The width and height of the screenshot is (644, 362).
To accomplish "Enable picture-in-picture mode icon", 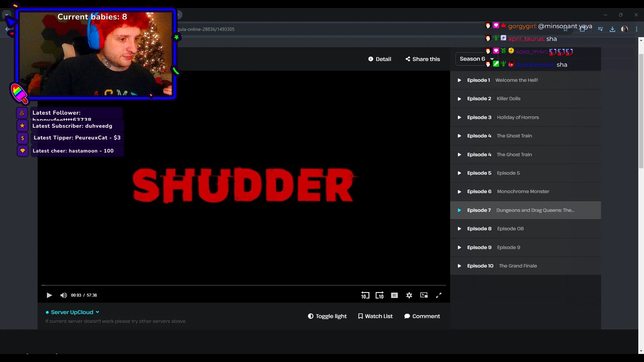I will [424, 295].
